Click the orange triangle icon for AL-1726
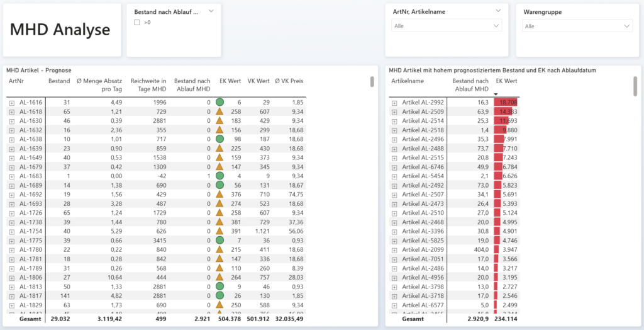This screenshot has width=644, height=330. coord(219,213)
